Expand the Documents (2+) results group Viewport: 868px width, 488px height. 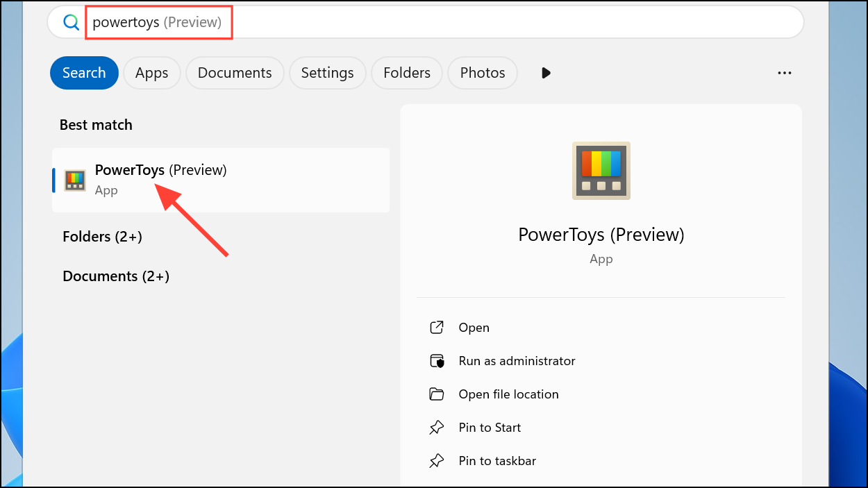point(116,276)
